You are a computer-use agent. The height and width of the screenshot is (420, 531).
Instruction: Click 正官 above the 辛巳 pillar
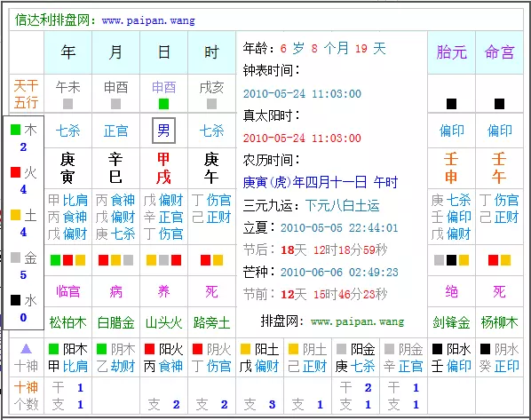tap(115, 131)
